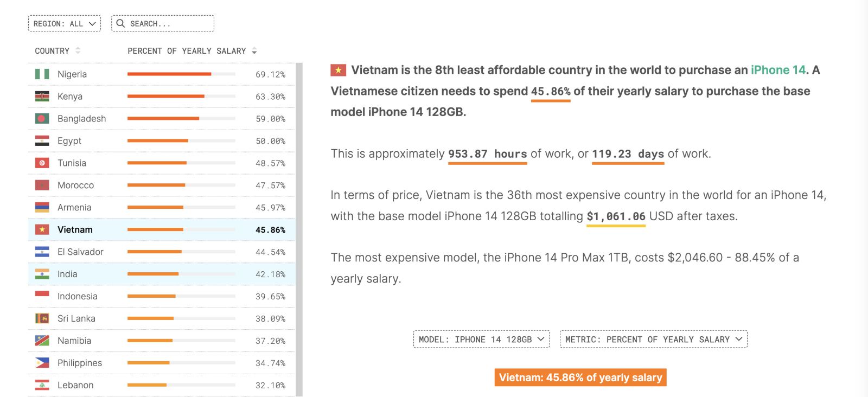Screen dimensions: 868x397
Task: Click the Vietnam: 45.86% of yearly salary label
Action: click(579, 377)
